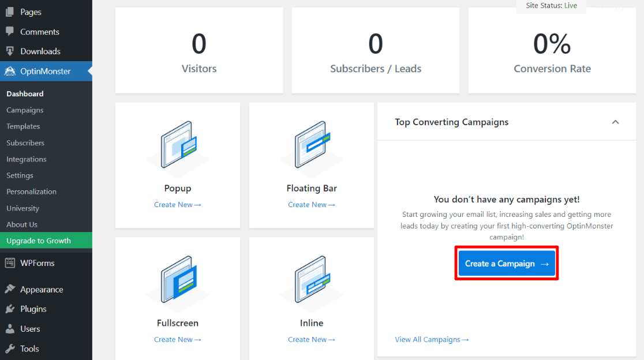Viewport: 644px width, 360px height.
Task: Create a new Popup campaign
Action: (177, 204)
